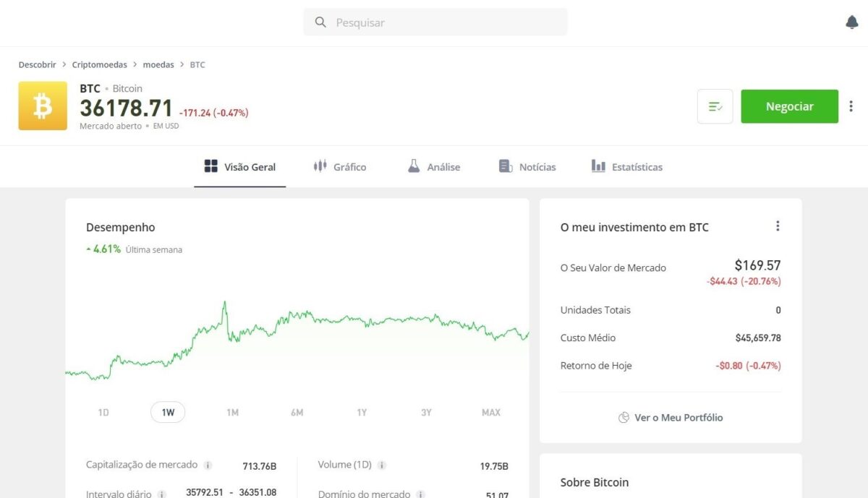
Task: Open the Gráfico tab
Action: 340,167
